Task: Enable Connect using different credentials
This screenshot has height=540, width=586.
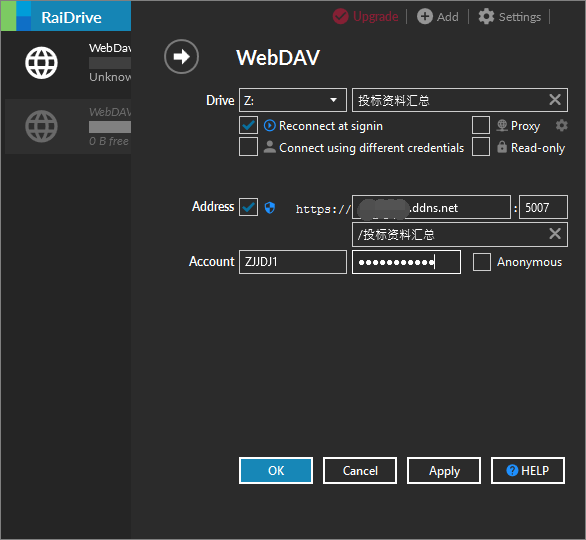Action: point(249,147)
